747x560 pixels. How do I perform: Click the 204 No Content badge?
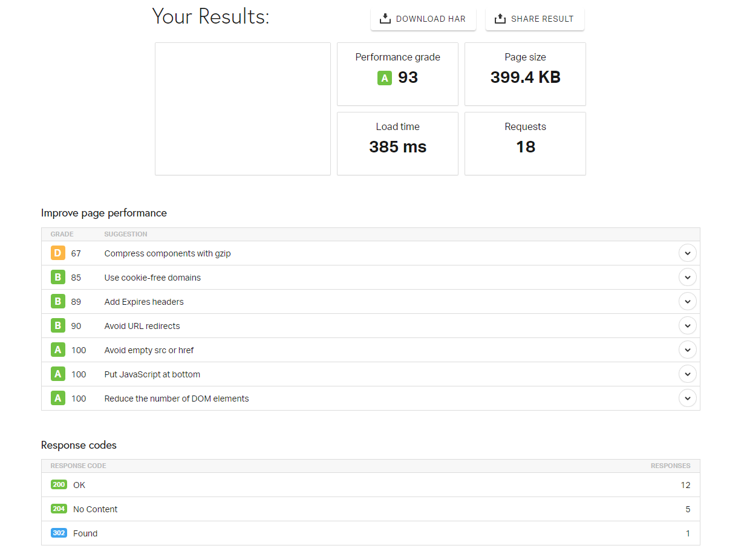[59, 509]
